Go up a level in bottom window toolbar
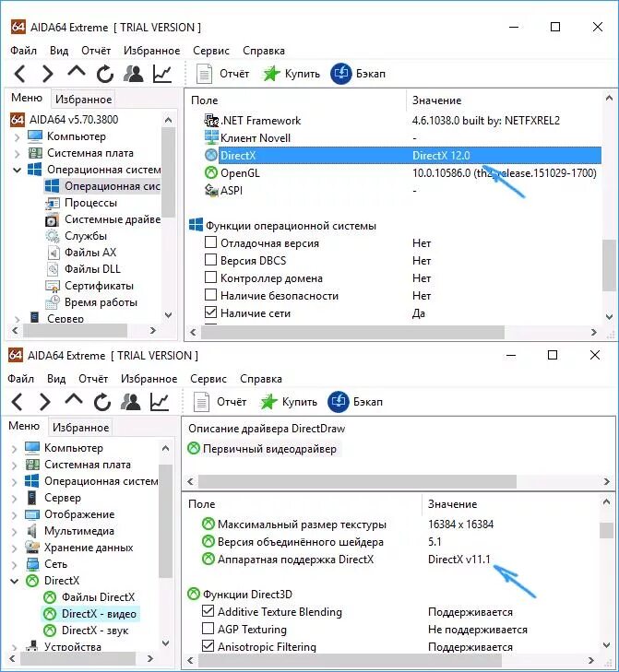This screenshot has width=619, height=672. [74, 399]
